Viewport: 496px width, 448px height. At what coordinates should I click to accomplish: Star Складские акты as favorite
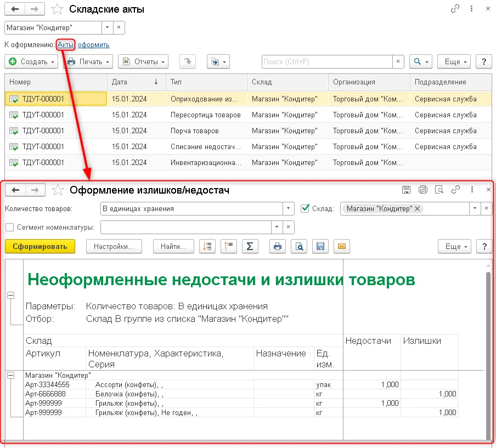[x=57, y=9]
